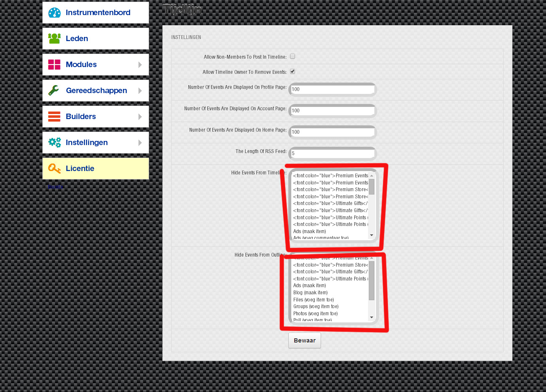Click scroll-up arrow in Hide Events From Outline list
The width and height of the screenshot is (546, 392).
[x=371, y=258]
